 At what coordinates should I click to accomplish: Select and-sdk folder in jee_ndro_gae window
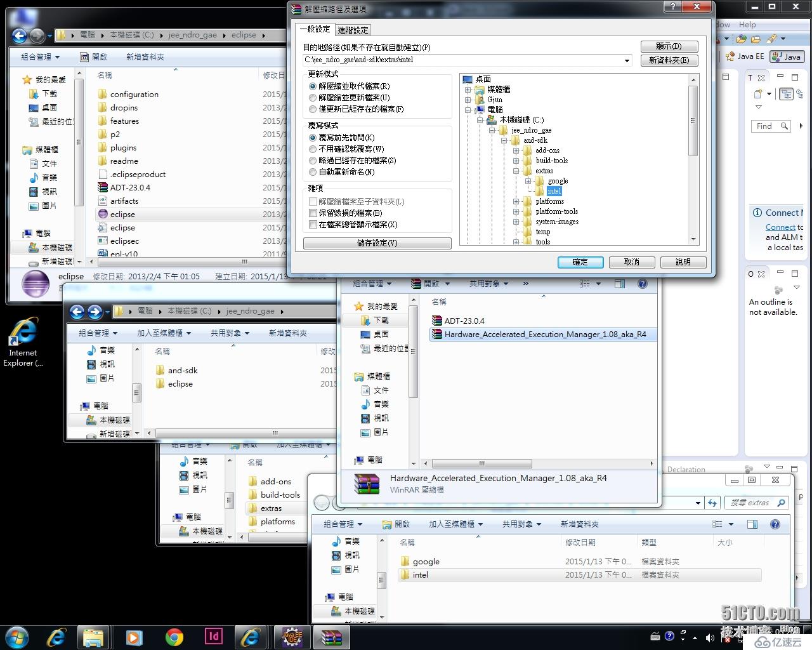pos(183,371)
